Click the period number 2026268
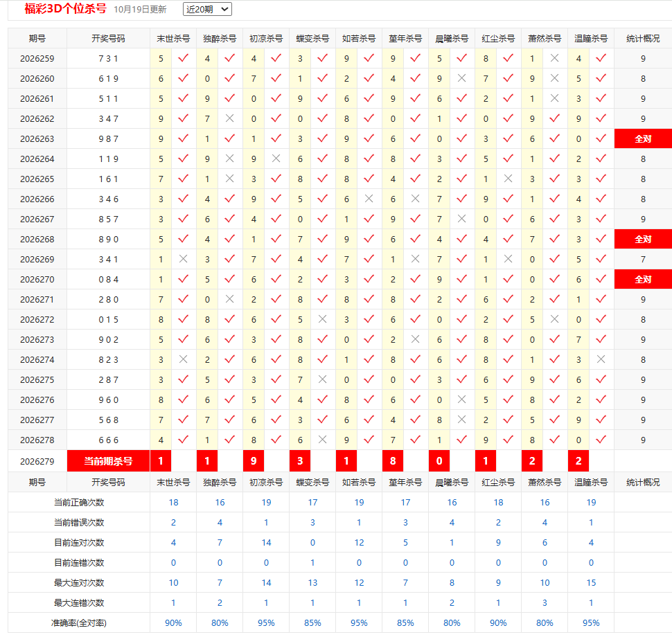This screenshot has height=637, width=672. click(37, 239)
